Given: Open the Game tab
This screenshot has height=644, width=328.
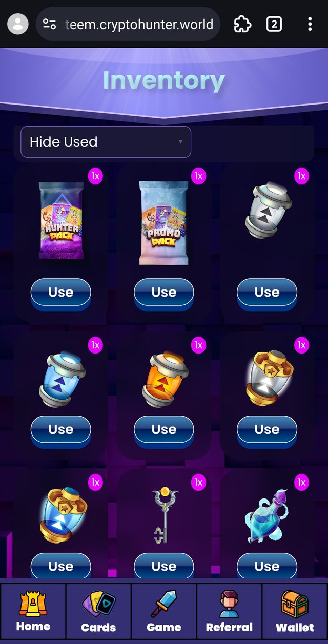Looking at the screenshot, I should [x=164, y=611].
